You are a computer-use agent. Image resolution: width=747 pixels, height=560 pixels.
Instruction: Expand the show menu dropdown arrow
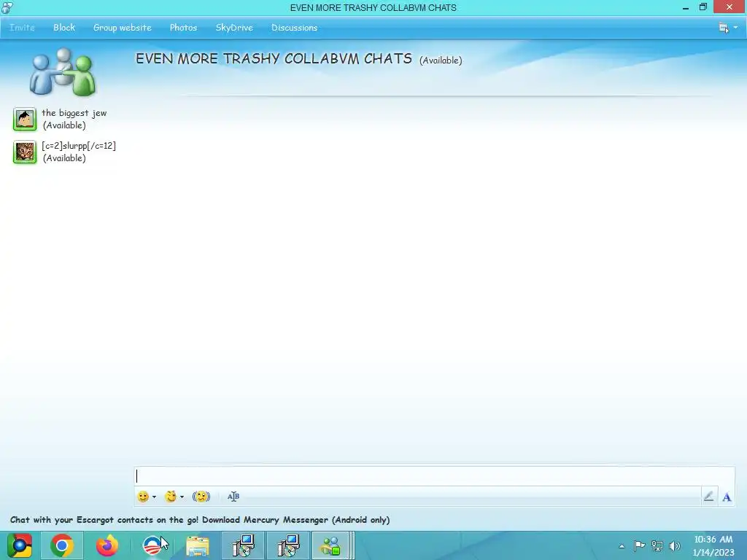(735, 28)
